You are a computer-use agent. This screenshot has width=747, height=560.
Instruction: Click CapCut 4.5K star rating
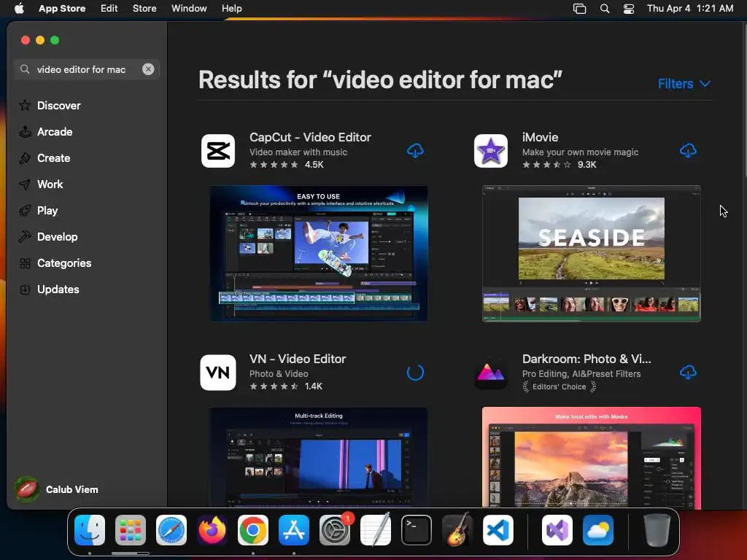pos(286,164)
